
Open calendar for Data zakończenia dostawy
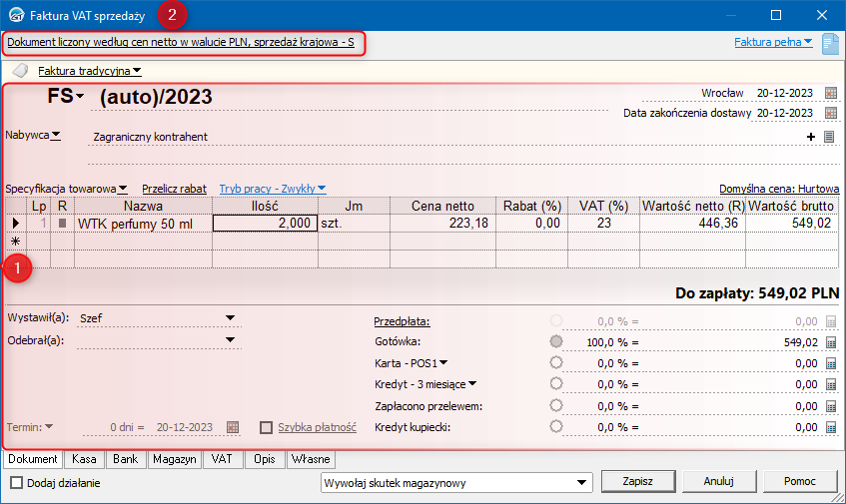(x=830, y=113)
